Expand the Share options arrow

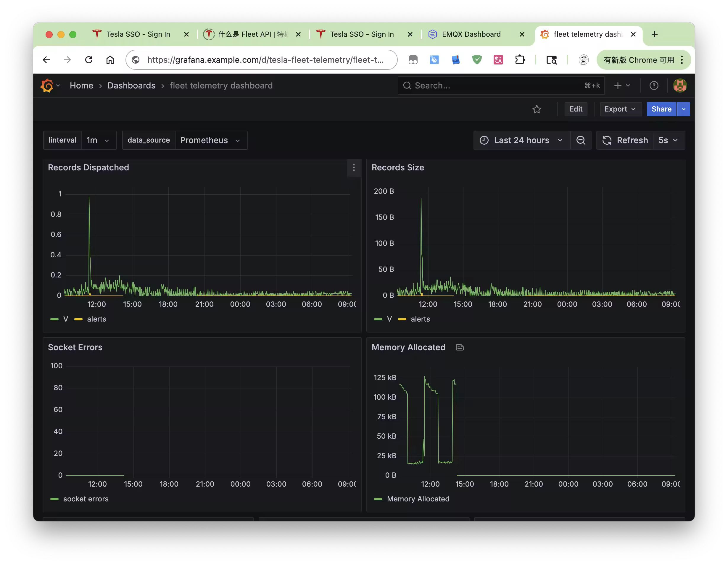[x=684, y=109]
